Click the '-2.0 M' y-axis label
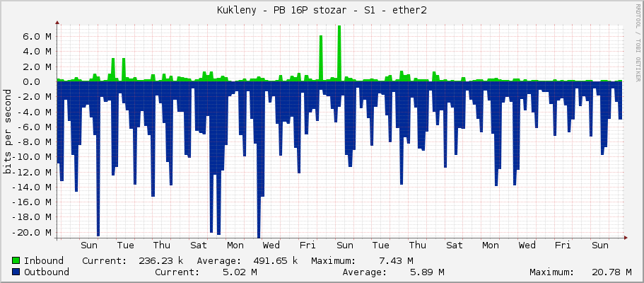Viewport: 644px width, 283px height. point(35,97)
